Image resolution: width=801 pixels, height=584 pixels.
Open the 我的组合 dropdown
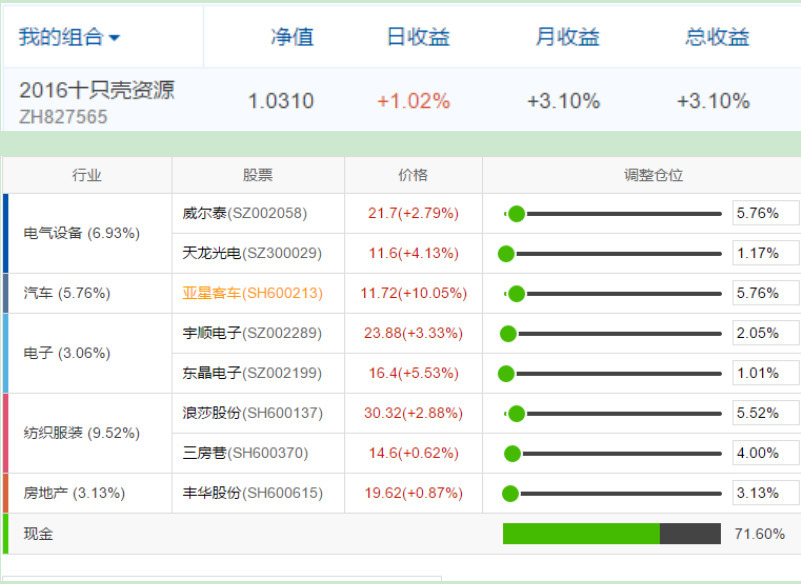coord(69,37)
